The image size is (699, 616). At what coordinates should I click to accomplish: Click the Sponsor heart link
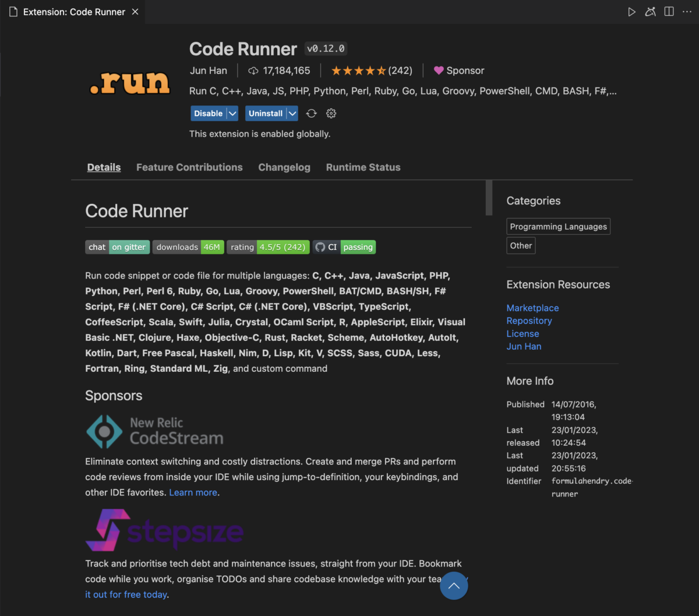pos(459,71)
